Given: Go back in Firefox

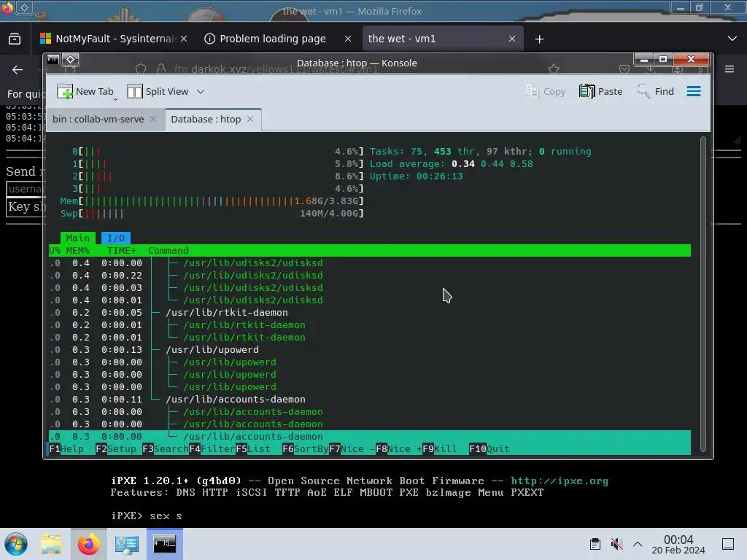Looking at the screenshot, I should (x=18, y=70).
